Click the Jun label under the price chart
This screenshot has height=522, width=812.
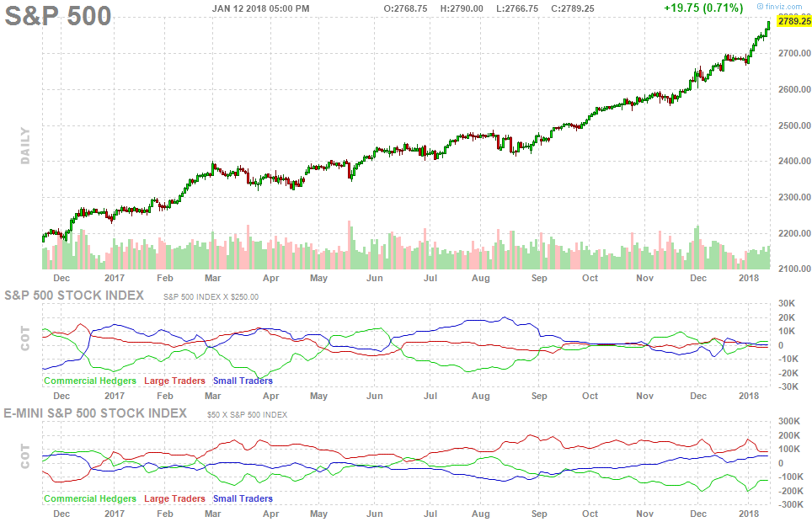pyautogui.click(x=374, y=278)
